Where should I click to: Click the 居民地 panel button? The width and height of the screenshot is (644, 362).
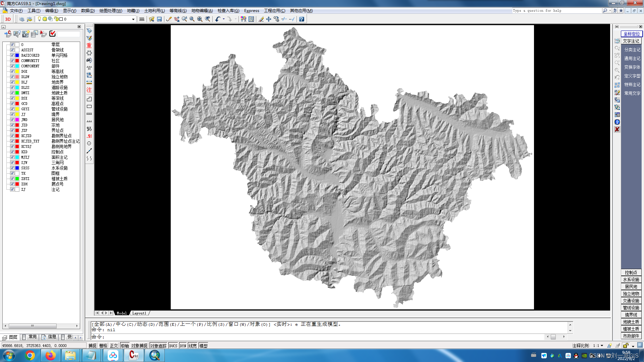(x=631, y=287)
